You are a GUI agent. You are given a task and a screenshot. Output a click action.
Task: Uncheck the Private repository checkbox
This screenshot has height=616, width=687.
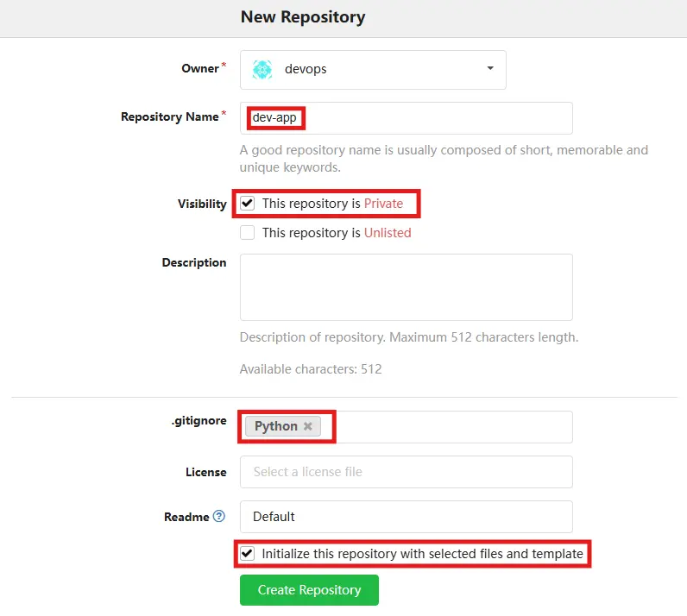click(248, 204)
